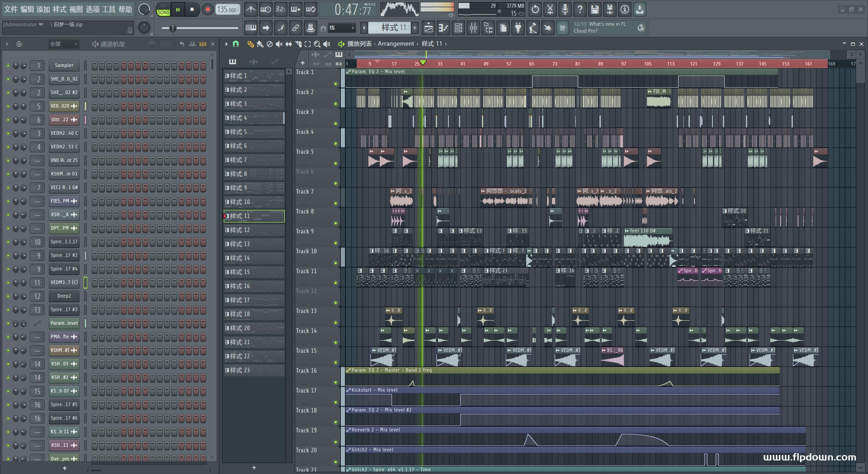
Task: Switch to SONG mode toggle
Action: click(x=163, y=12)
